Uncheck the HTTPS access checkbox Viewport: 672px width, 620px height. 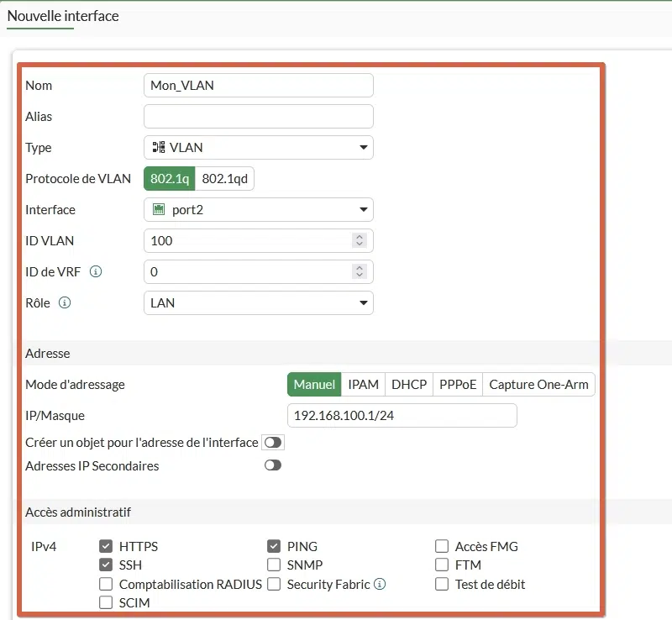[x=106, y=545]
